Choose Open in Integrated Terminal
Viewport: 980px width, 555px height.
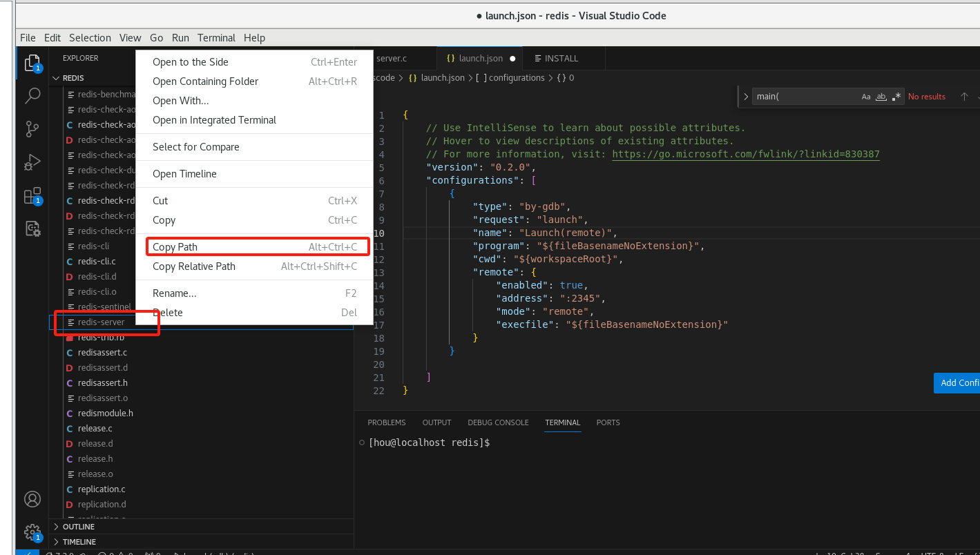point(255,120)
